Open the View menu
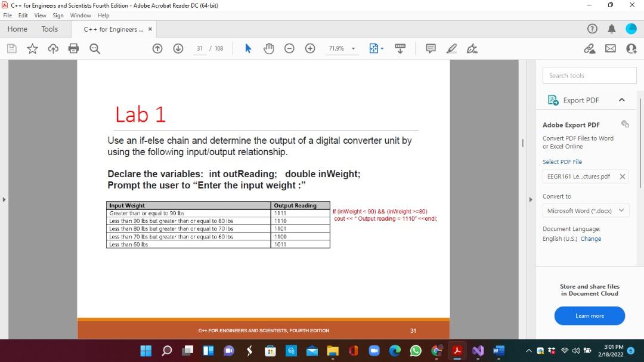The height and width of the screenshot is (362, 644). 40,16
